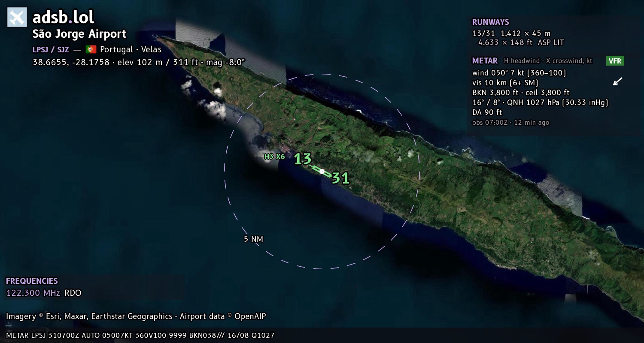Click the FREQUENCIES section header
The height and width of the screenshot is (343, 644).
[x=32, y=281]
